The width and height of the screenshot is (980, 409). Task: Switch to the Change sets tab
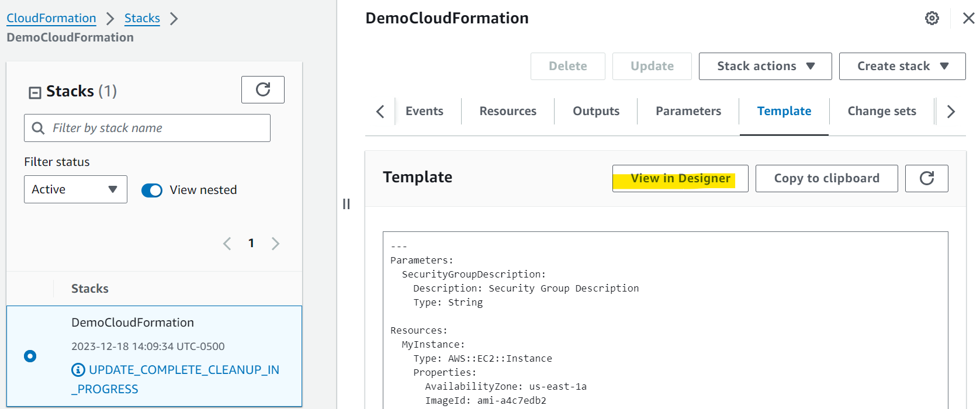(882, 111)
